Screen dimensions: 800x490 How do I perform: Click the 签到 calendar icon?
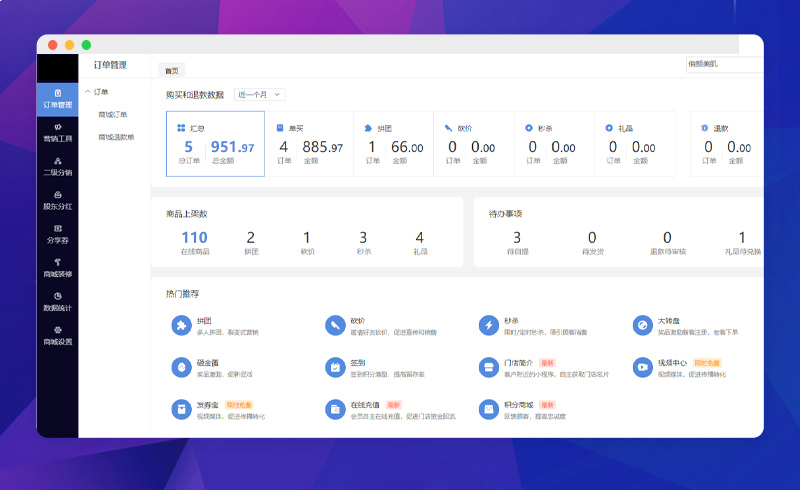coord(335,367)
